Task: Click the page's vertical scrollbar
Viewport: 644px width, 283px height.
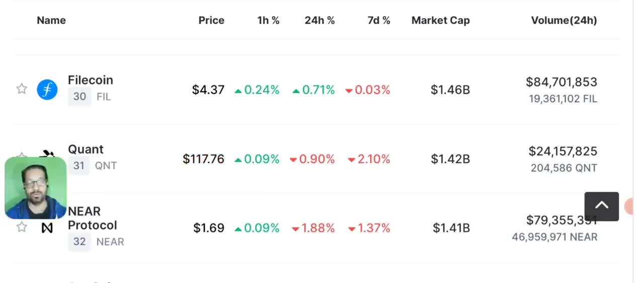Action: (x=633, y=141)
